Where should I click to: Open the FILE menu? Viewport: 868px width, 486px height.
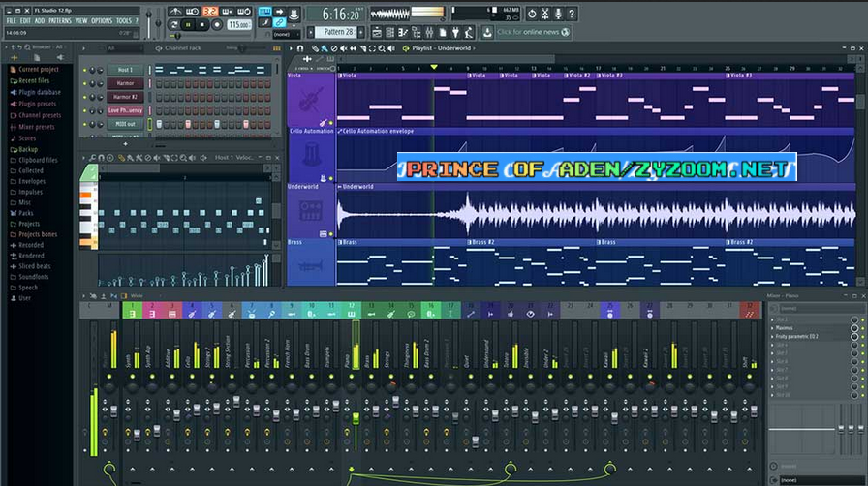[x=11, y=21]
